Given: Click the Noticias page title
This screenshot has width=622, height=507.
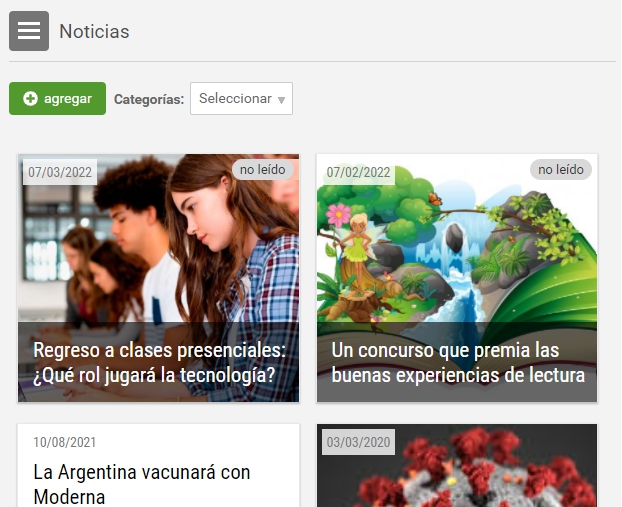Looking at the screenshot, I should (x=94, y=31).
